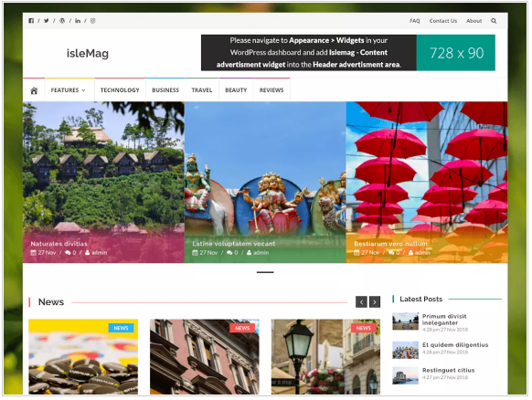Viewport: 532px width, 400px height.
Task: Click 27 Nov date on Naturales divitias
Action: click(43, 253)
